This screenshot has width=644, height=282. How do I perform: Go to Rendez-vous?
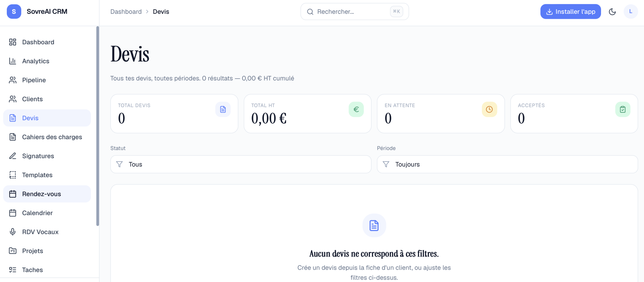click(x=47, y=194)
